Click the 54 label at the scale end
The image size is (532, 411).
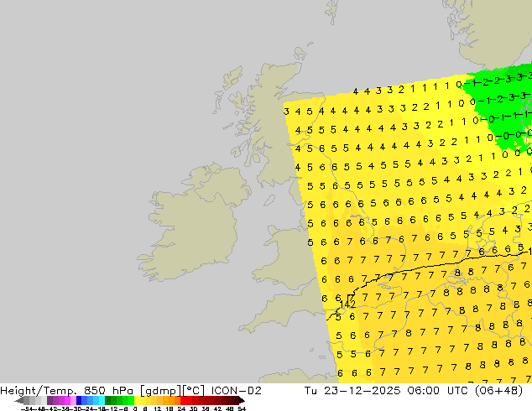pyautogui.click(x=242, y=408)
